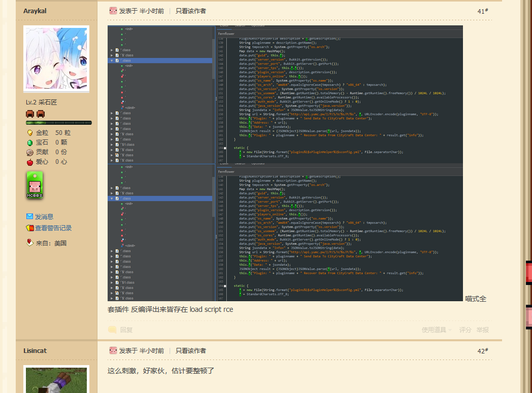Image resolution: width=532 pixels, height=393 pixels.
Task: Open the decompiled code screenshot image
Action: pos(285,163)
